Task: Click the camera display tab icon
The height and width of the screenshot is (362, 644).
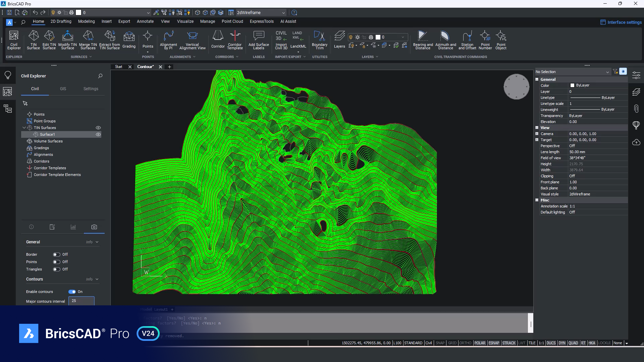Action: coord(94,227)
